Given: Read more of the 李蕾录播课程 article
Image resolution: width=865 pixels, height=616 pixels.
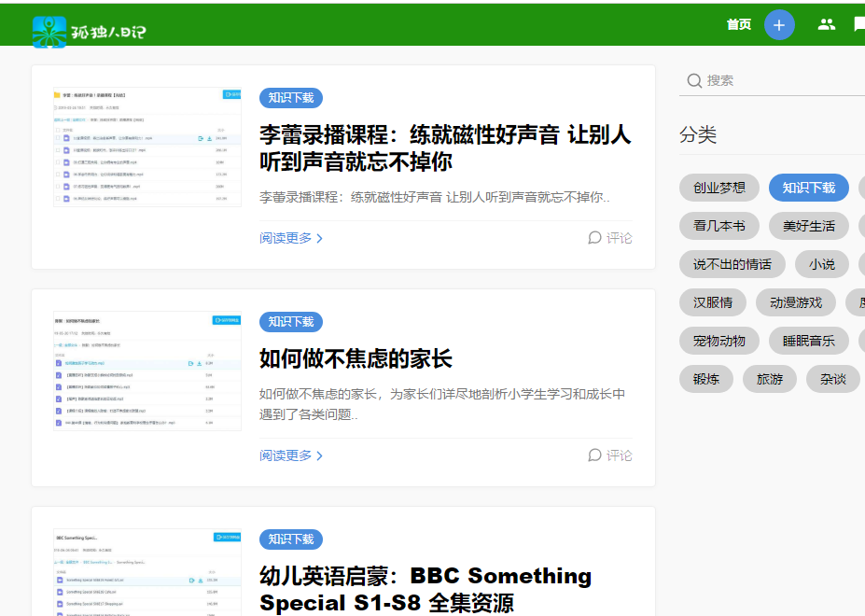Looking at the screenshot, I should [x=291, y=238].
